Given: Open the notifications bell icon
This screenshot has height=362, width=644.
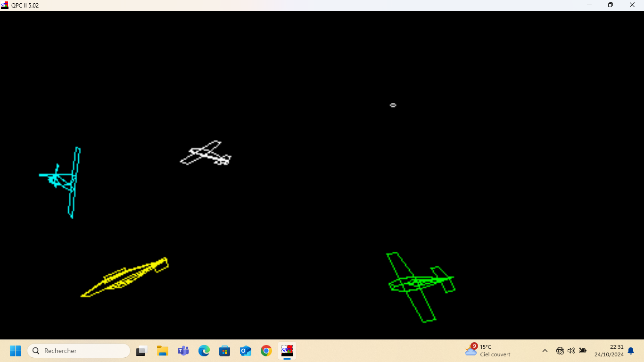Looking at the screenshot, I should click(631, 351).
